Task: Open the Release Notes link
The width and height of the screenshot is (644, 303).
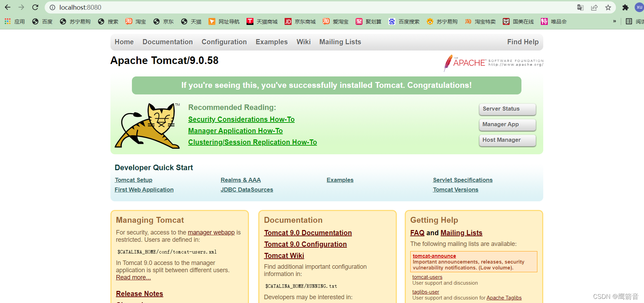Action: pos(140,294)
